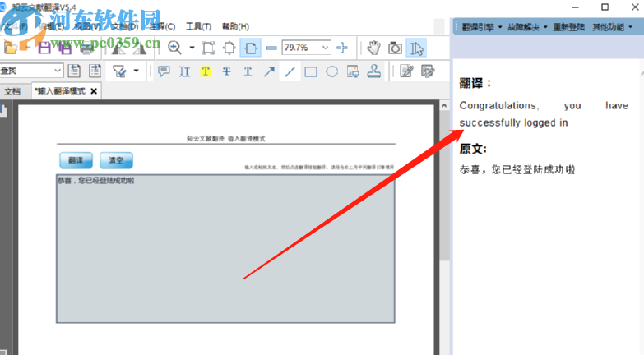
Task: Click the 查找 search input field
Action: coord(26,71)
